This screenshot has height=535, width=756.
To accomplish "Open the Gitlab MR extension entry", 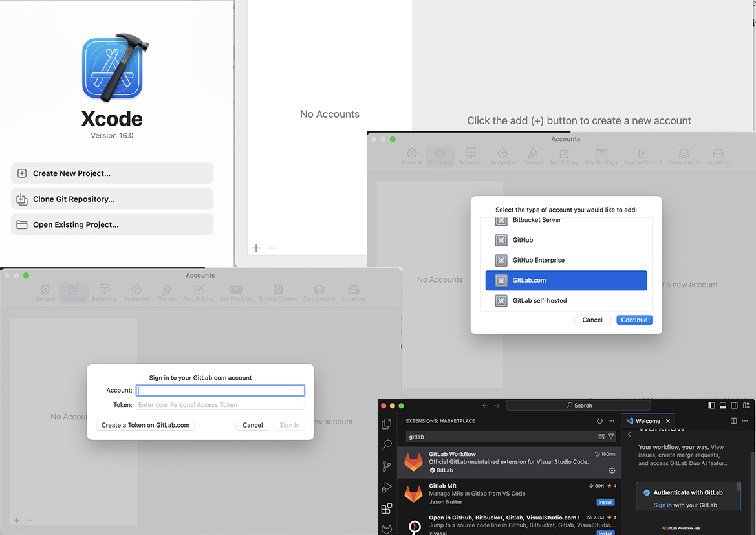I will [x=509, y=494].
